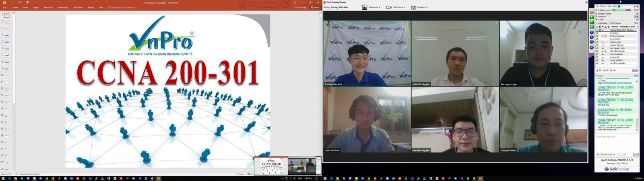Click the Send chat button
This screenshot has width=644, height=181.
click(636, 154)
